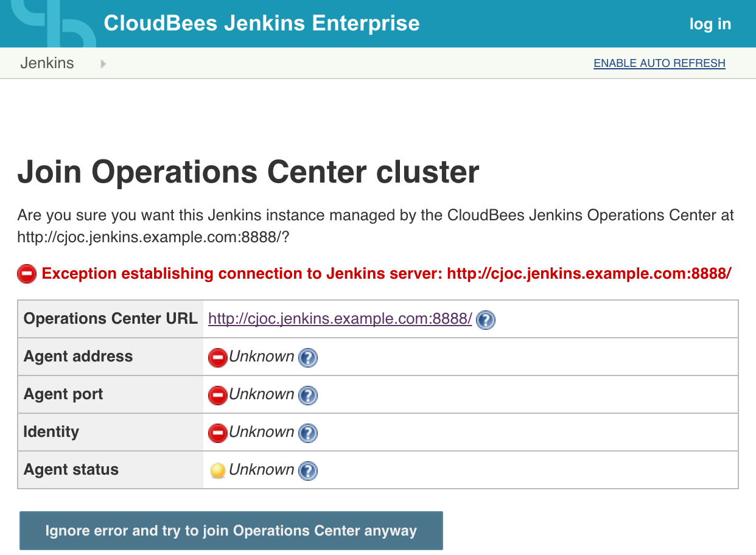Click the Join Operations Center cluster heading

pos(248,172)
